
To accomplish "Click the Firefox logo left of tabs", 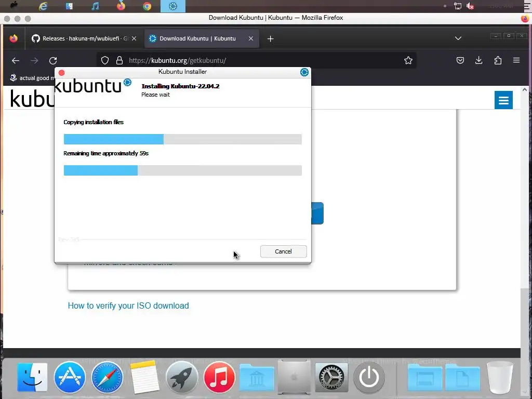I will pyautogui.click(x=14, y=38).
